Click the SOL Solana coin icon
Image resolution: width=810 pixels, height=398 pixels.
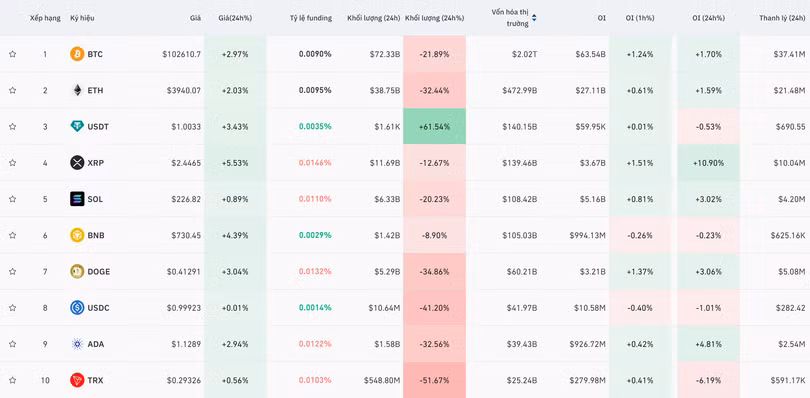pos(77,199)
